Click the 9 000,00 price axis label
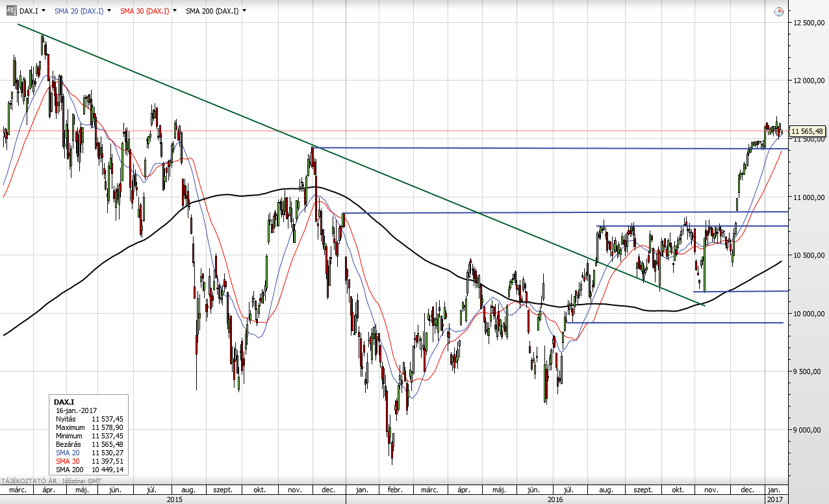The image size is (829, 504). pyautogui.click(x=808, y=430)
